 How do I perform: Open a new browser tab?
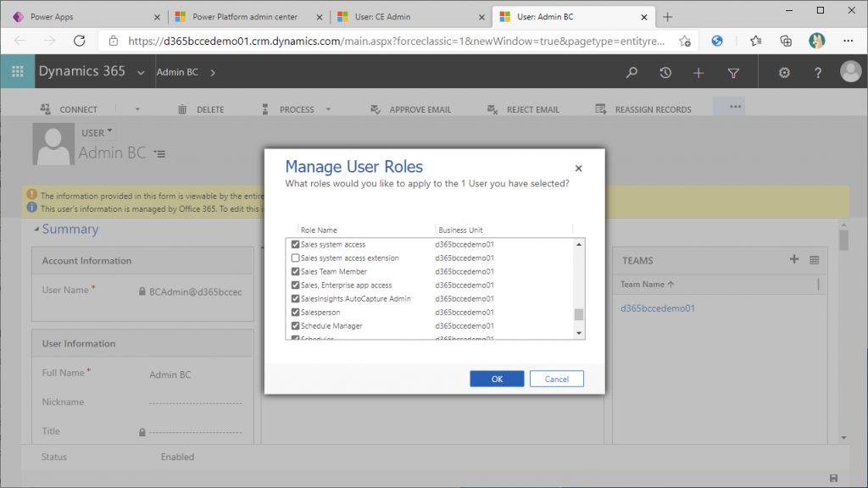pos(668,17)
